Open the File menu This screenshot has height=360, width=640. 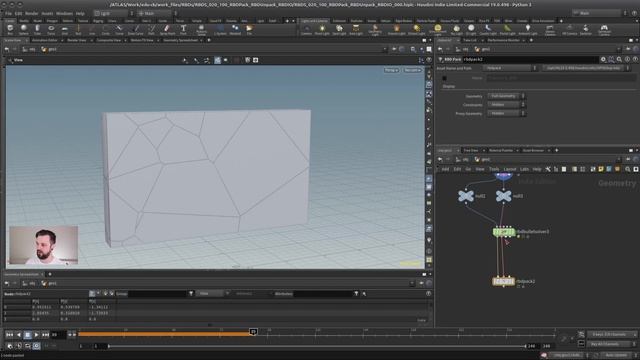(8, 13)
